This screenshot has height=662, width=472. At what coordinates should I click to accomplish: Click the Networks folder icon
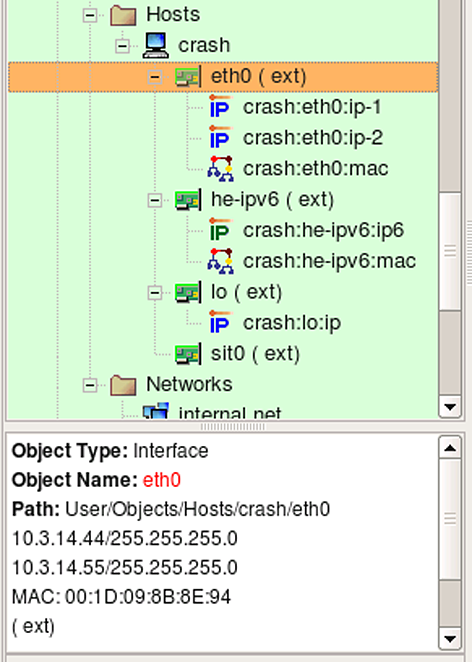(123, 385)
